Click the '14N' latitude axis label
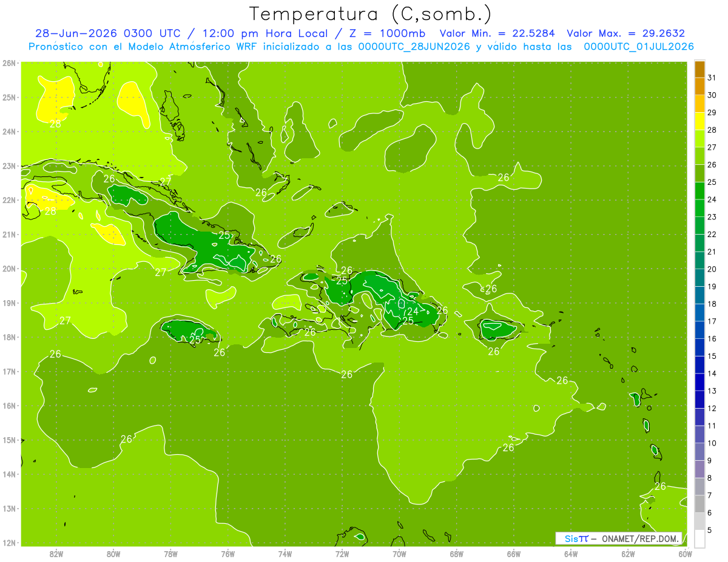This screenshot has width=728, height=562. click(9, 474)
